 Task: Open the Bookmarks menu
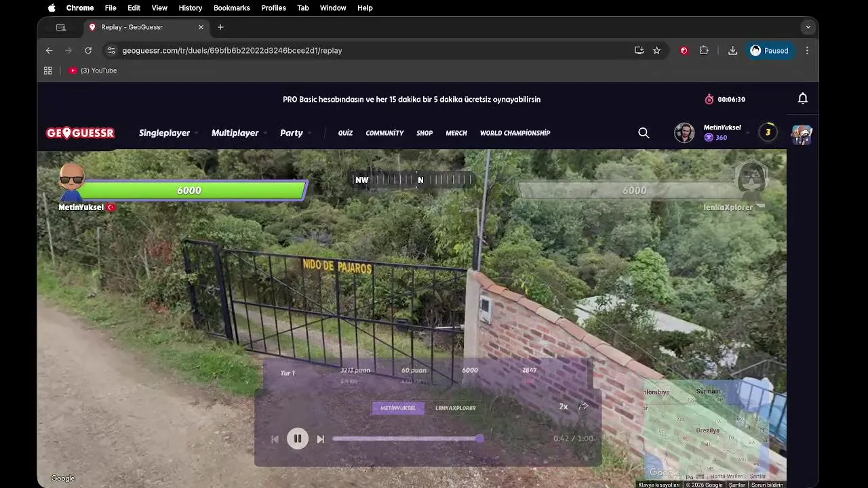[x=232, y=8]
